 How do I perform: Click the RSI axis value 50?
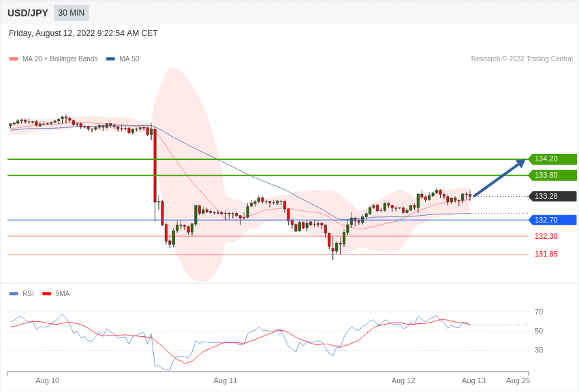point(539,331)
